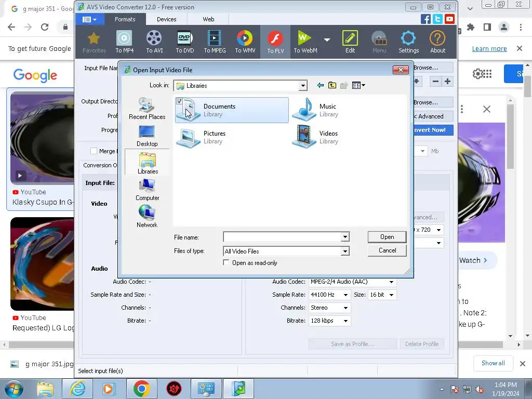
Task: Toggle the Documents library checkbox
Action: [x=179, y=101]
